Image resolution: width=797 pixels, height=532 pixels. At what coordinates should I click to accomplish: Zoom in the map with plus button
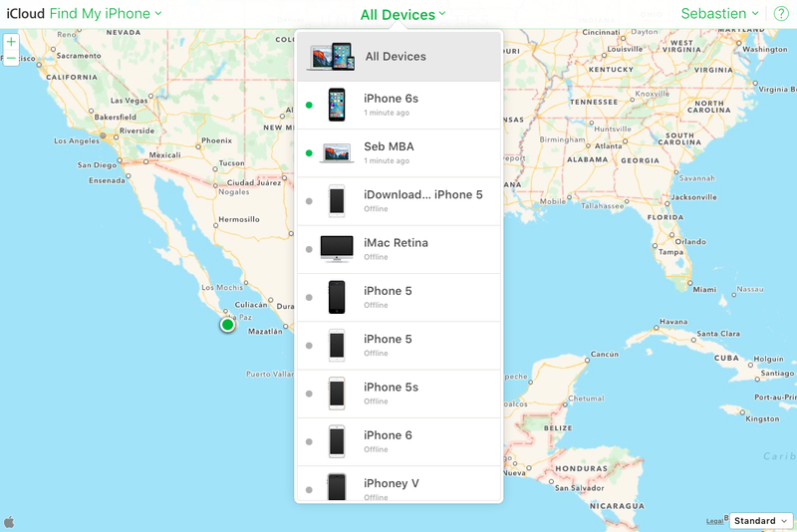pyautogui.click(x=11, y=42)
